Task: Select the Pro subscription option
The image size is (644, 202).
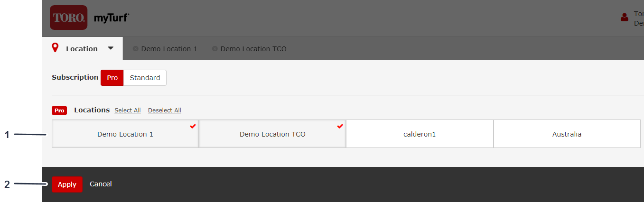Action: click(x=112, y=78)
